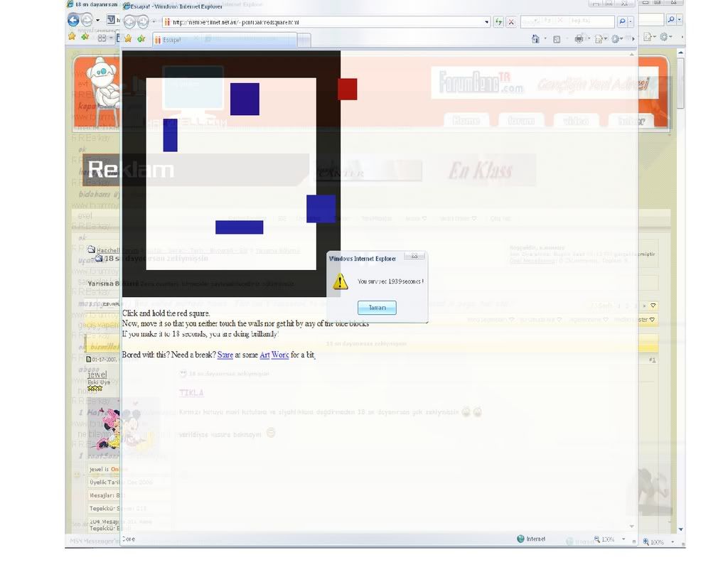Click the Internet zone globe in status bar
This screenshot has width=728, height=582.
520,539
